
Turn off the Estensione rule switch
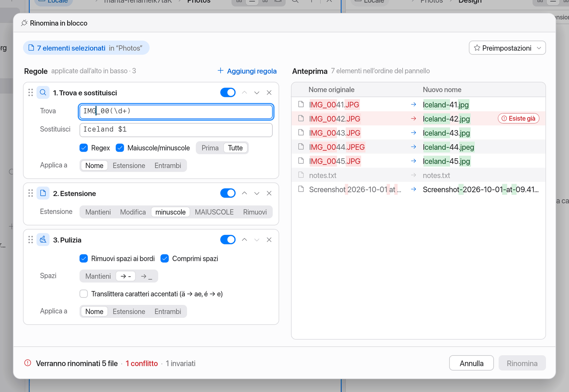[228, 193]
